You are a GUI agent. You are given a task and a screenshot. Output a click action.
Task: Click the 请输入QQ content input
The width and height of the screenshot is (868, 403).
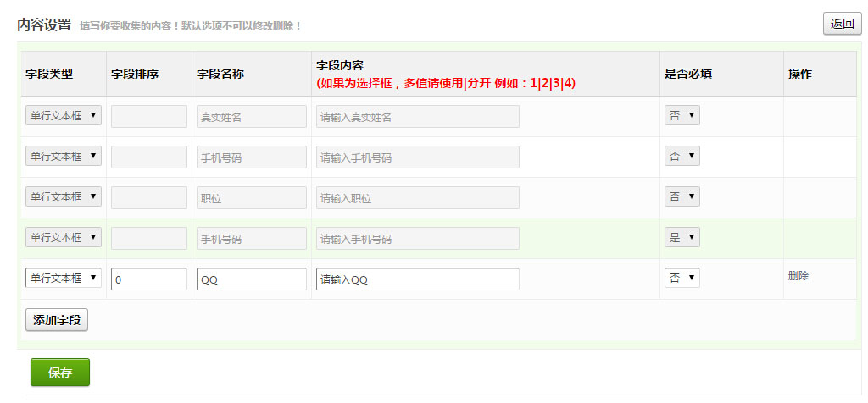coord(417,279)
